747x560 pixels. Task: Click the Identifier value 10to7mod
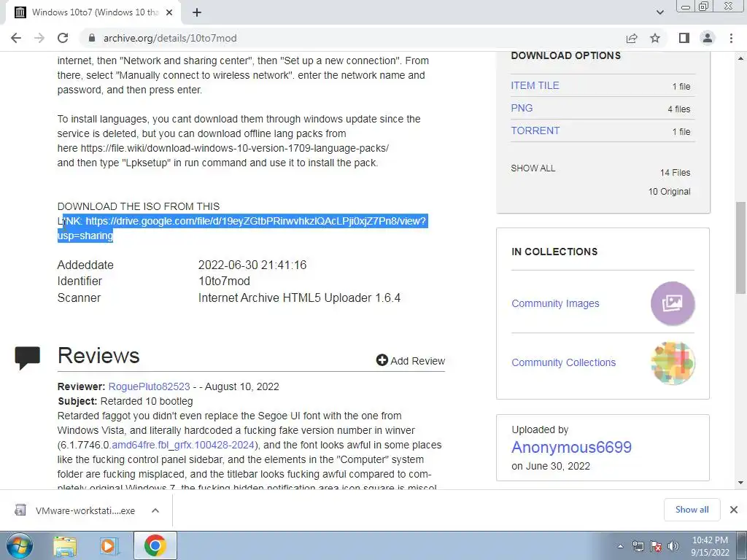225,281
